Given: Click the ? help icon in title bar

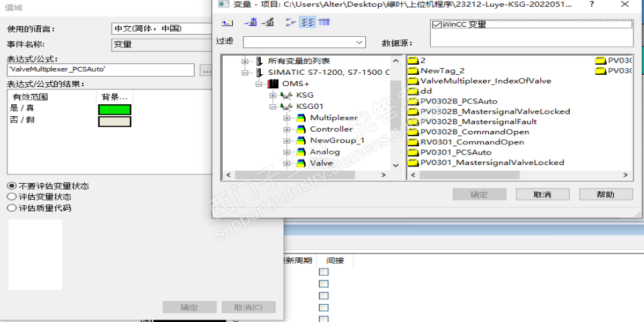Looking at the screenshot, I should (x=591, y=5).
